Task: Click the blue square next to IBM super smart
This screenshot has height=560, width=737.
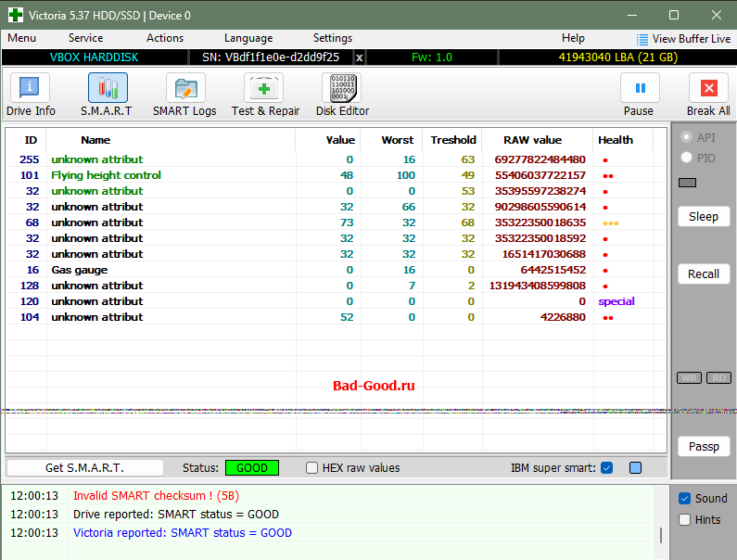Action: click(635, 468)
